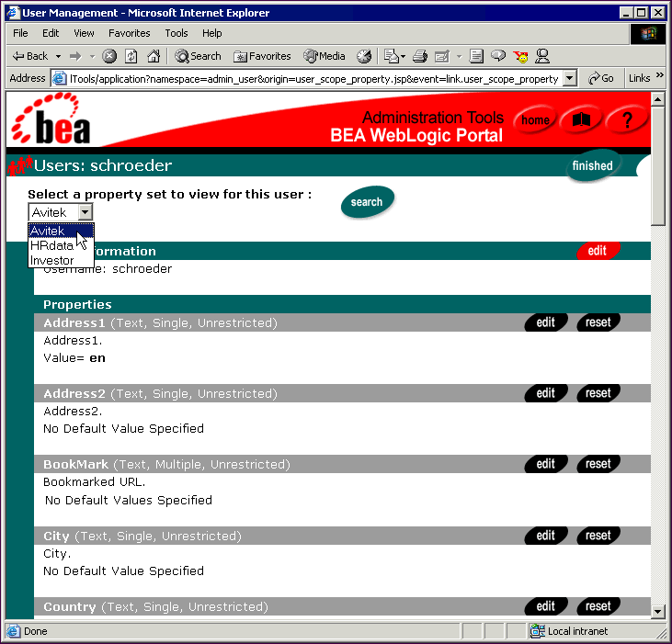Screen dimensions: 672x644
Task: Click the BEA logo
Action: pos(51,119)
